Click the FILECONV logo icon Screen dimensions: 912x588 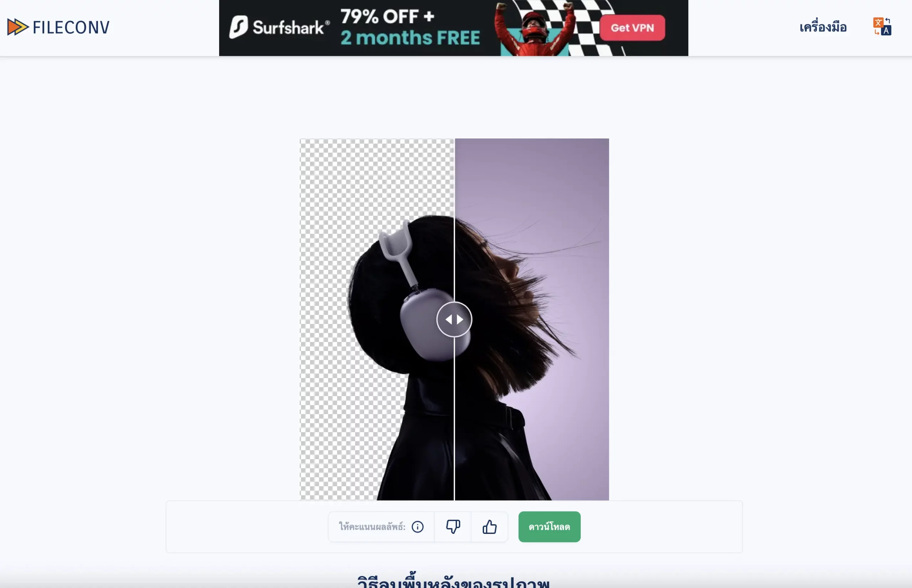tap(17, 27)
